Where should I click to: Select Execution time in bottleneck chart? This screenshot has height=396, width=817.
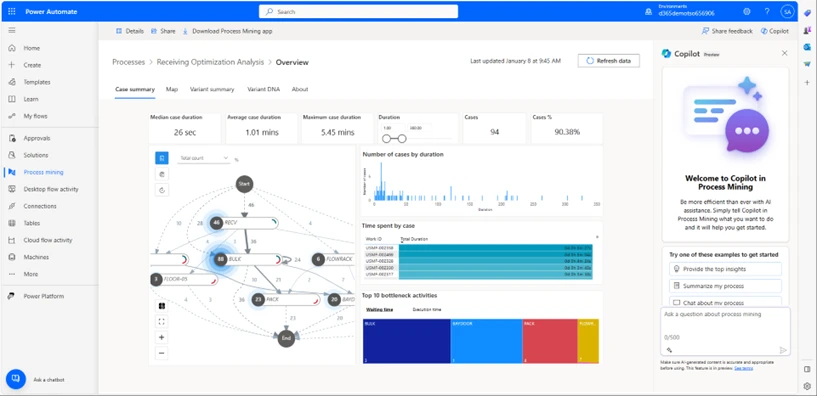click(x=427, y=310)
